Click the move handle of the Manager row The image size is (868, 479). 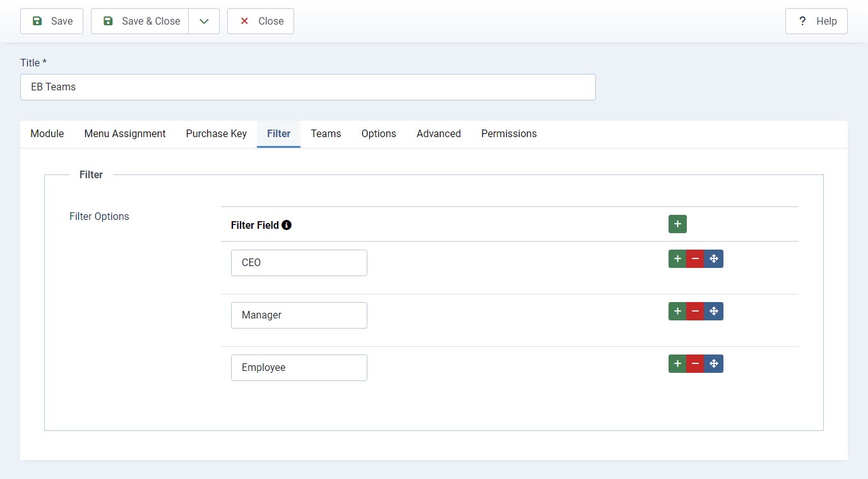point(714,311)
